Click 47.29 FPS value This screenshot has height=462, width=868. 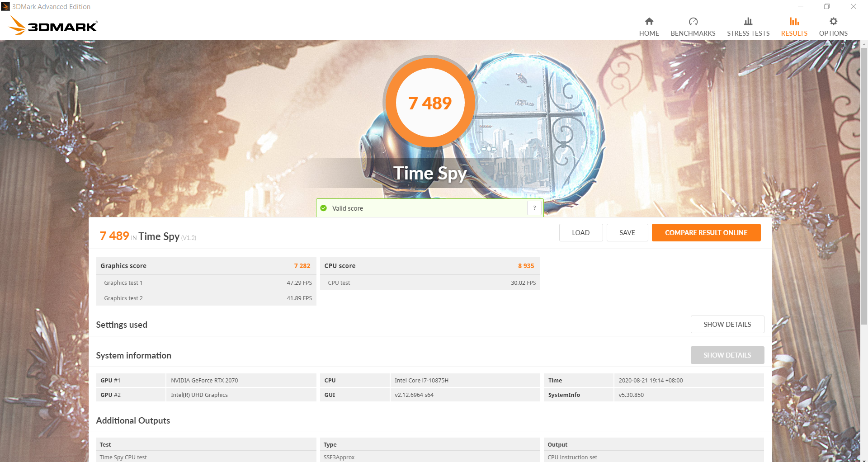pyautogui.click(x=299, y=283)
